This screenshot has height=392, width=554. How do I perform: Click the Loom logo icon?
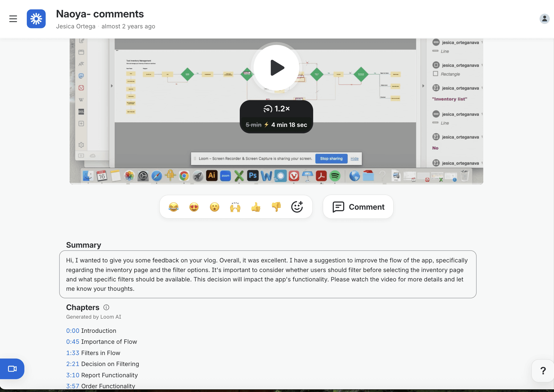[x=36, y=19]
